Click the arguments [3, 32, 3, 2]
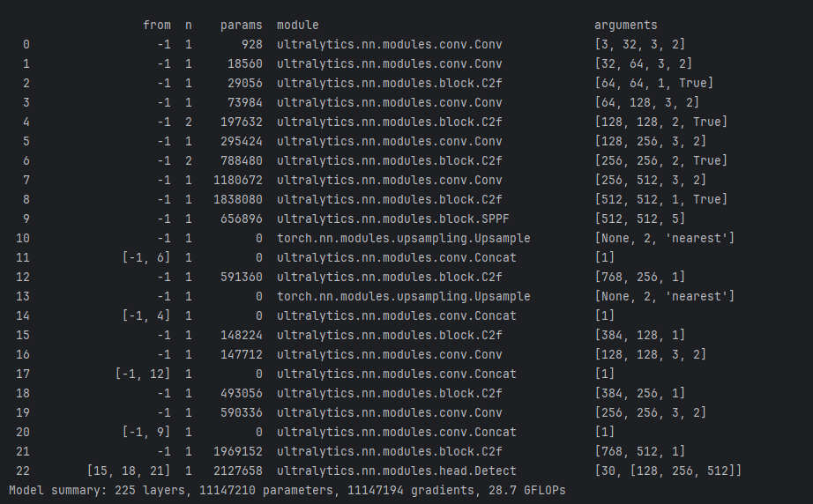813x504 pixels. pyautogui.click(x=640, y=45)
